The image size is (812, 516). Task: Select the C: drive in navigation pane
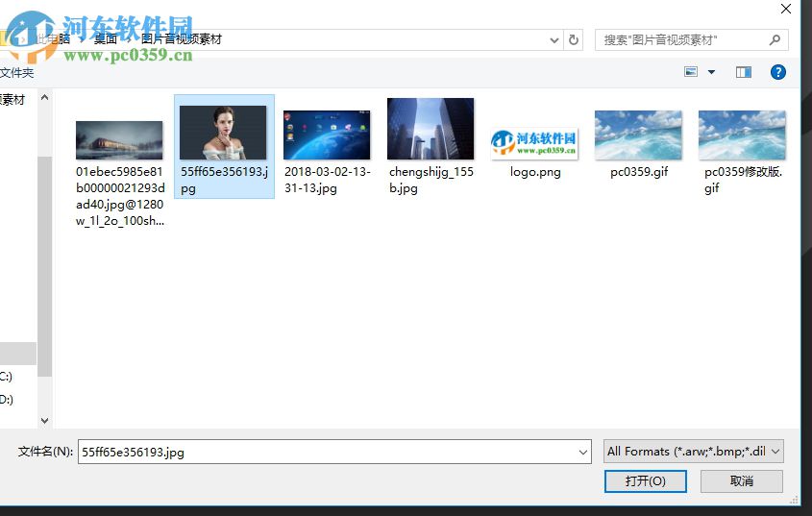pos(6,377)
